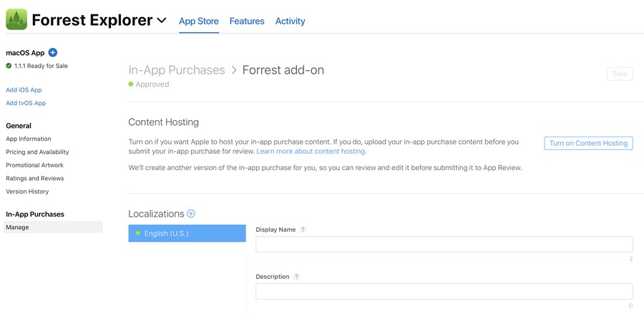Open Learn more about content hosting link
644x326 pixels.
tap(311, 151)
